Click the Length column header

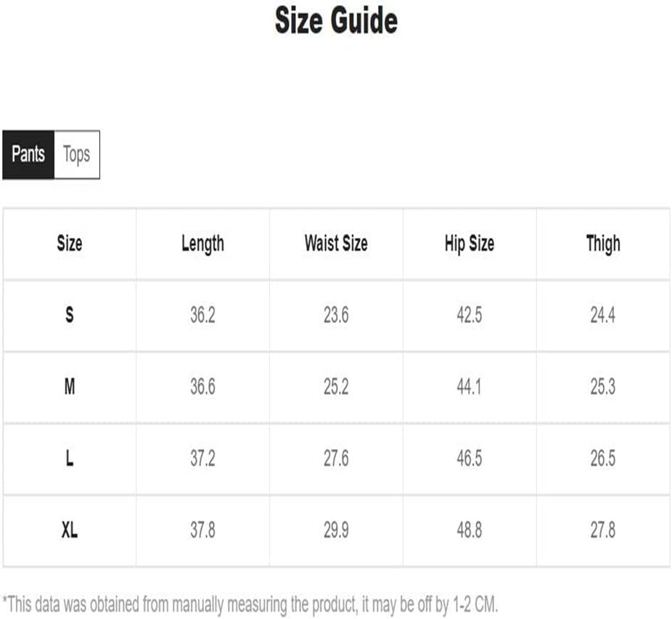(202, 245)
